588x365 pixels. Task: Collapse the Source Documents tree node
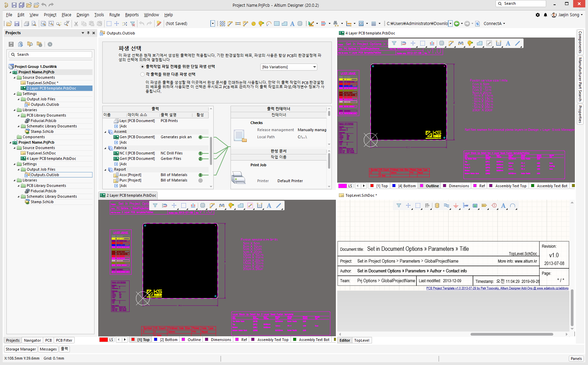[x=15, y=77]
